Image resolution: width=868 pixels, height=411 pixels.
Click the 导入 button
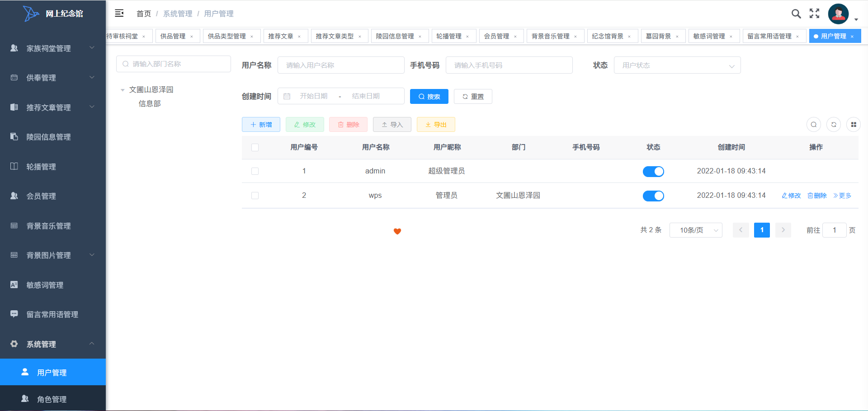coord(392,125)
